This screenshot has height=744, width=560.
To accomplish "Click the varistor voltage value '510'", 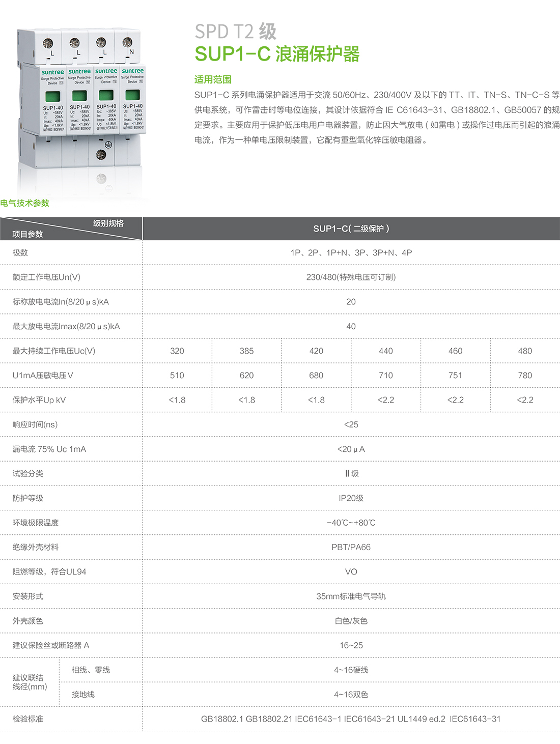I will click(177, 375).
